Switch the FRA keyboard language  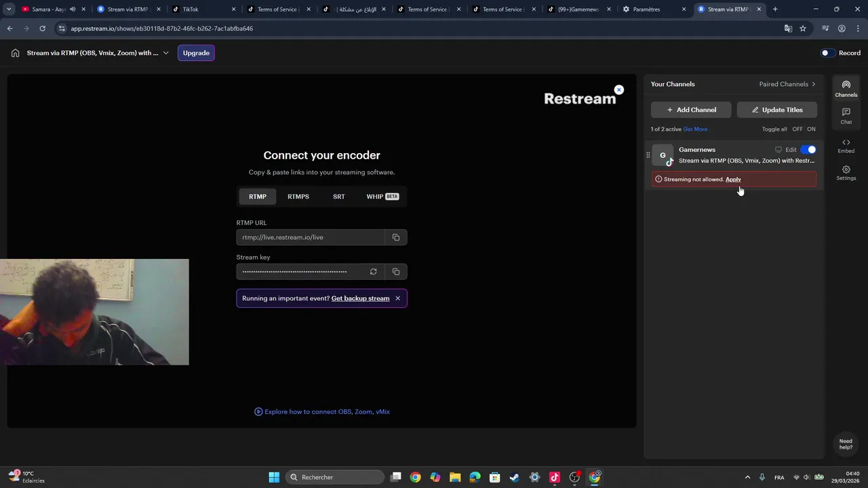(x=779, y=477)
